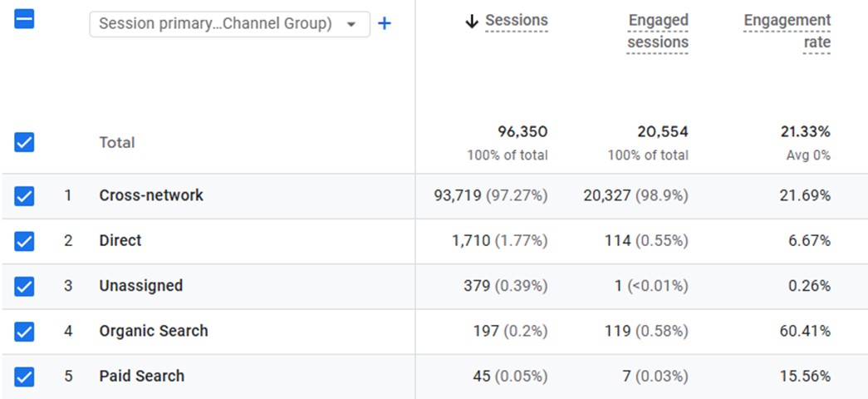Screen dimensions: 868x399
Task: Click the Paid Search row label
Action: (x=141, y=376)
